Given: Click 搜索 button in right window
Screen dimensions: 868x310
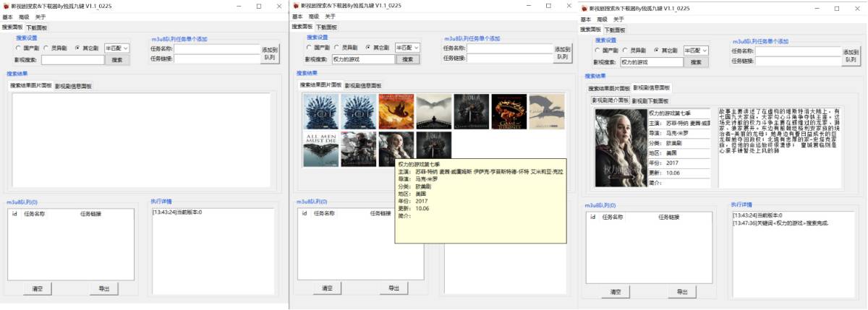Looking at the screenshot, I should tap(696, 62).
